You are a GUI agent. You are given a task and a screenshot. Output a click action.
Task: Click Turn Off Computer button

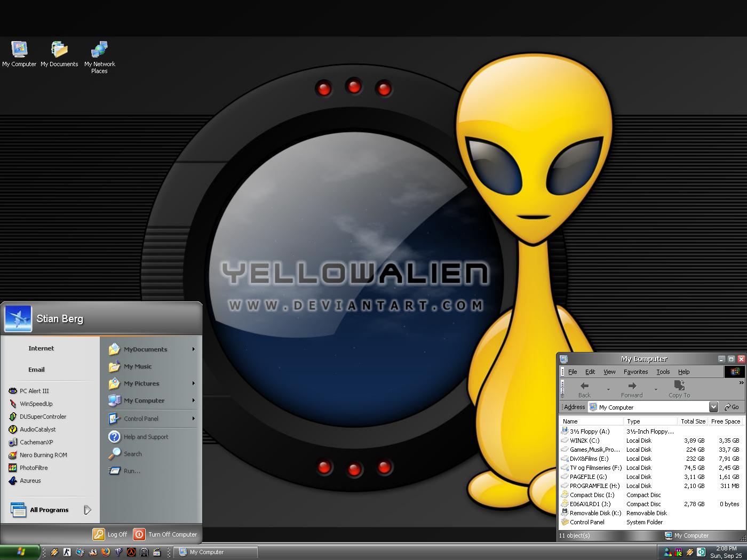(165, 534)
